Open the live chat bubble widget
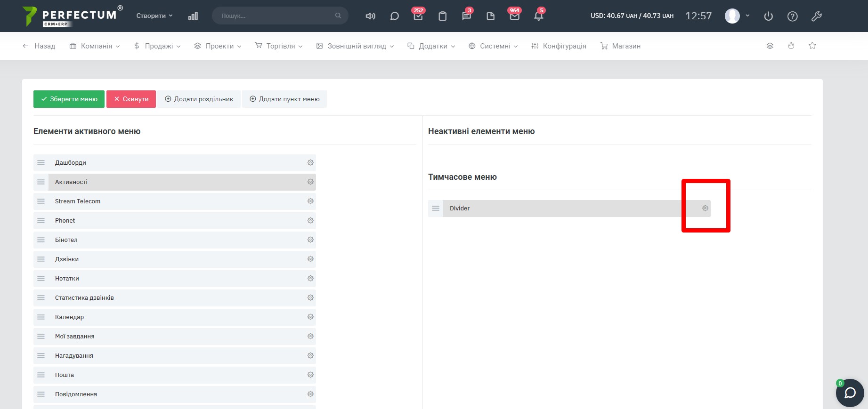Image resolution: width=868 pixels, height=409 pixels. (850, 393)
